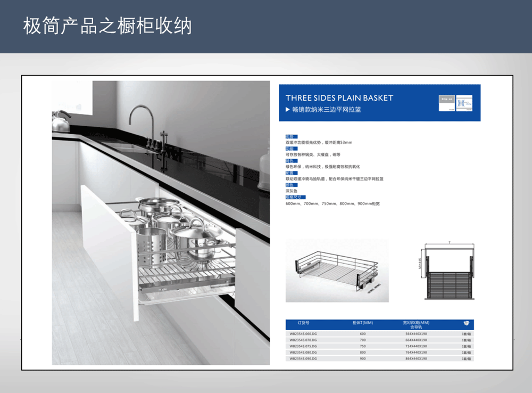Click the sizes line 600mm、700mm、750mm、800mm、900mm柜宽
The width and height of the screenshot is (532, 393).
333,204
